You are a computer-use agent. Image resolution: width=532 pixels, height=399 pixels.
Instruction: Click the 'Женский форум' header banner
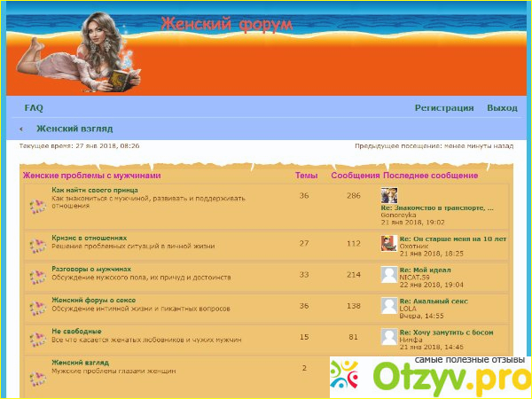(x=226, y=25)
